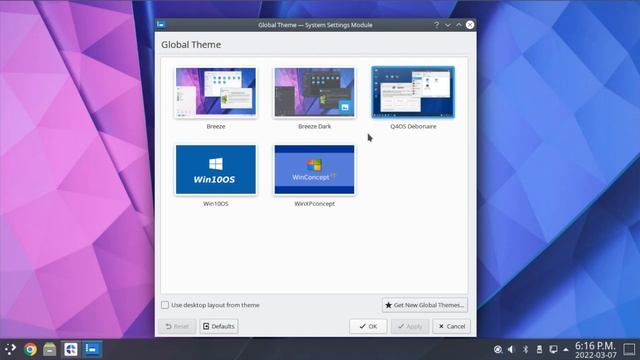Screen dimensions: 640x360
Task: Click the title bar help question mark
Action: (436, 25)
